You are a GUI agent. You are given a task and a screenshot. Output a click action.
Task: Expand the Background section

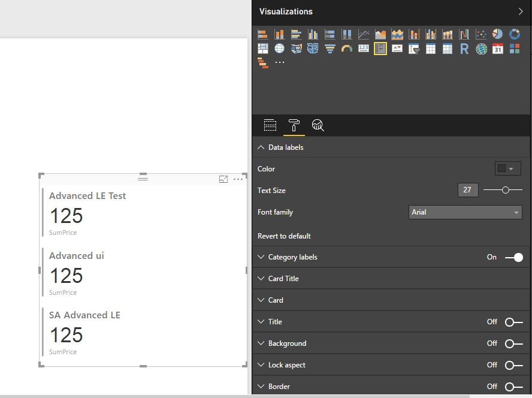click(x=261, y=343)
